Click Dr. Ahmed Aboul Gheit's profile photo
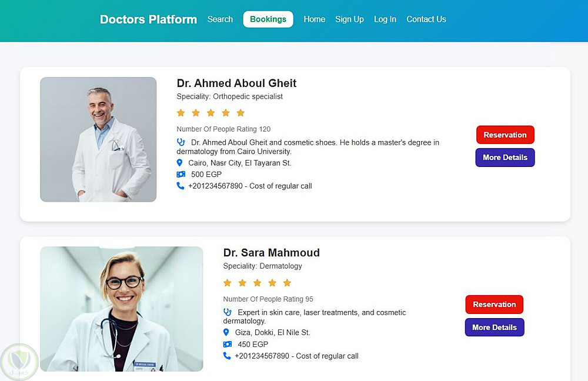The height and width of the screenshot is (381, 588). point(98,139)
